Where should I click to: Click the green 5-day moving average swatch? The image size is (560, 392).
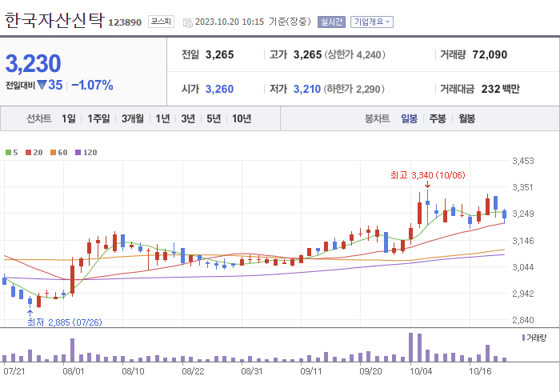pyautogui.click(x=8, y=153)
